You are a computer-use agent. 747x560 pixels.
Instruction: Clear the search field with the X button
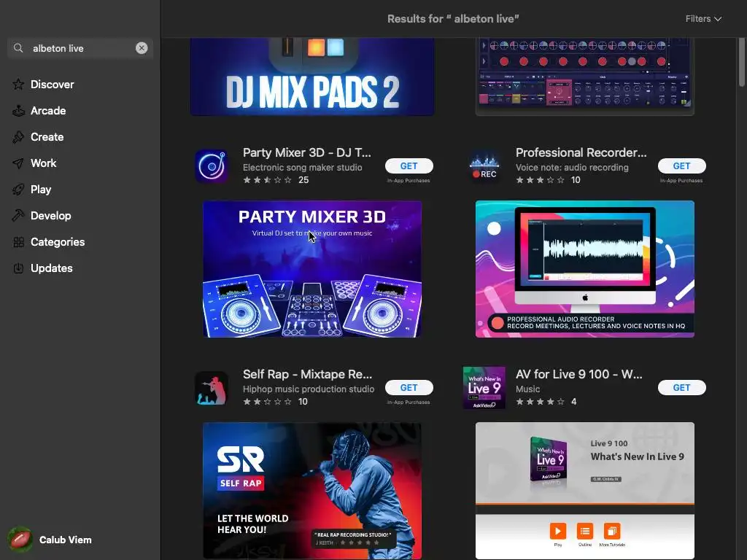(x=142, y=48)
